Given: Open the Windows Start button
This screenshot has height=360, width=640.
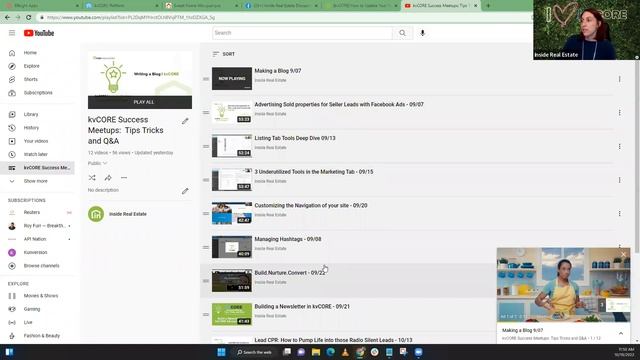Looking at the screenshot, I should (222, 352).
